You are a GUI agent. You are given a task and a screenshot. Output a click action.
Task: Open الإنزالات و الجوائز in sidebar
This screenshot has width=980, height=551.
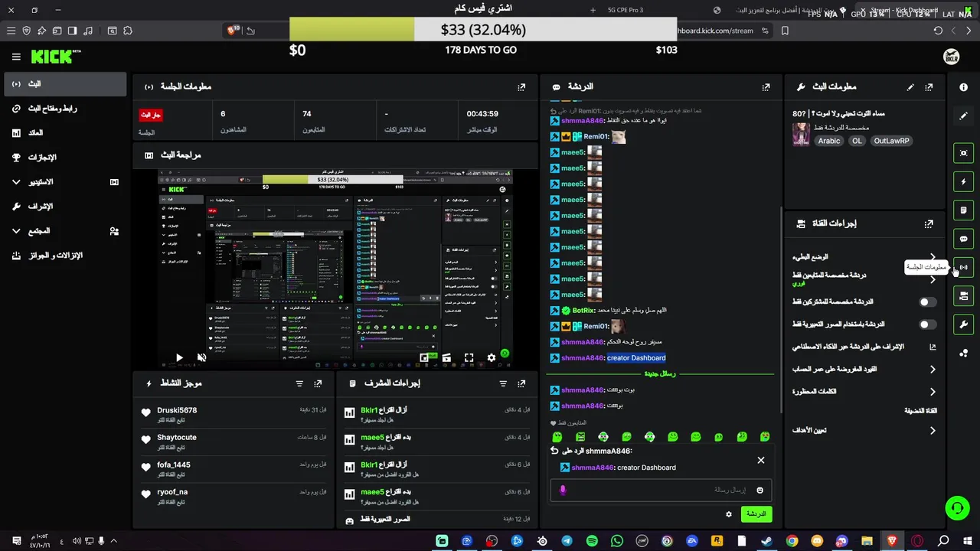pyautogui.click(x=64, y=256)
